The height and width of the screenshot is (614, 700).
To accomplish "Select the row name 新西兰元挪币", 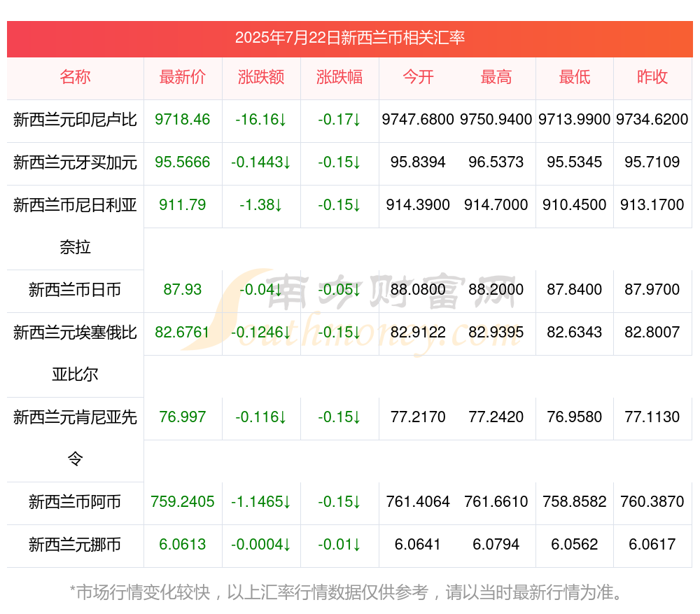I will [x=75, y=545].
